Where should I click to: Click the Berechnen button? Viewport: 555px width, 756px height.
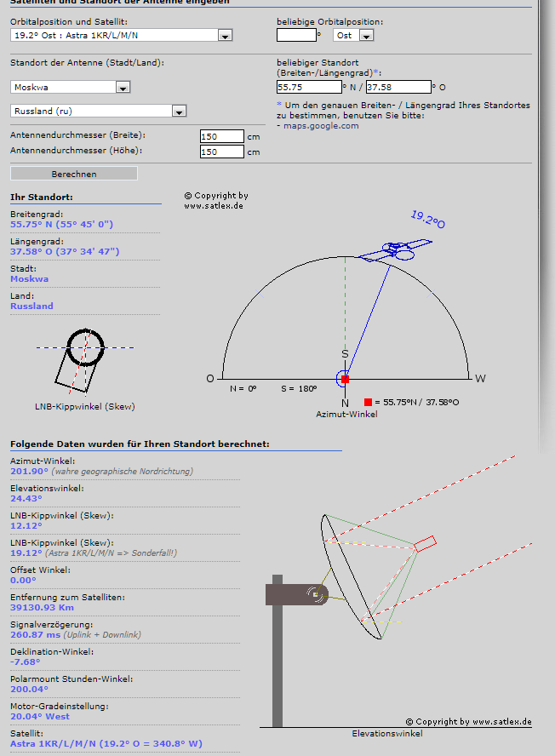pyautogui.click(x=74, y=174)
